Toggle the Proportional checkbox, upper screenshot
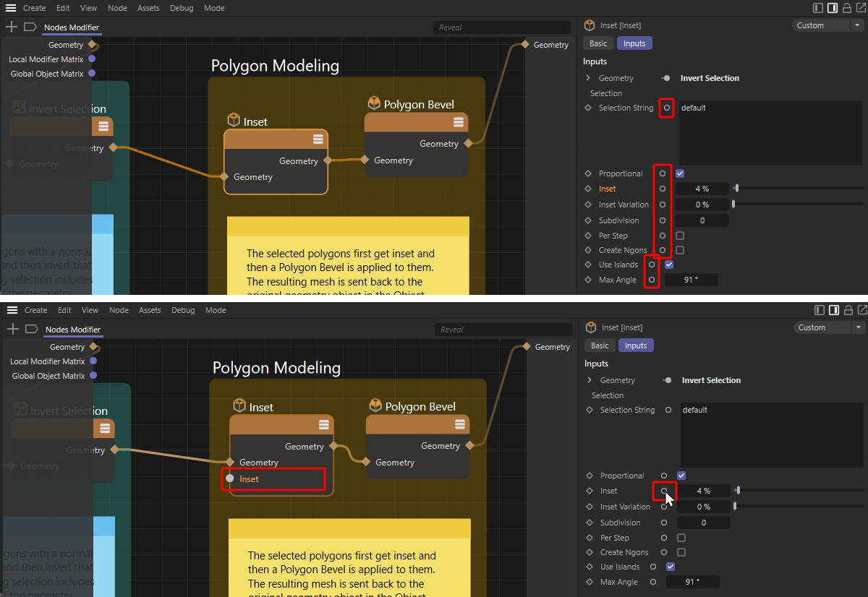 point(680,173)
